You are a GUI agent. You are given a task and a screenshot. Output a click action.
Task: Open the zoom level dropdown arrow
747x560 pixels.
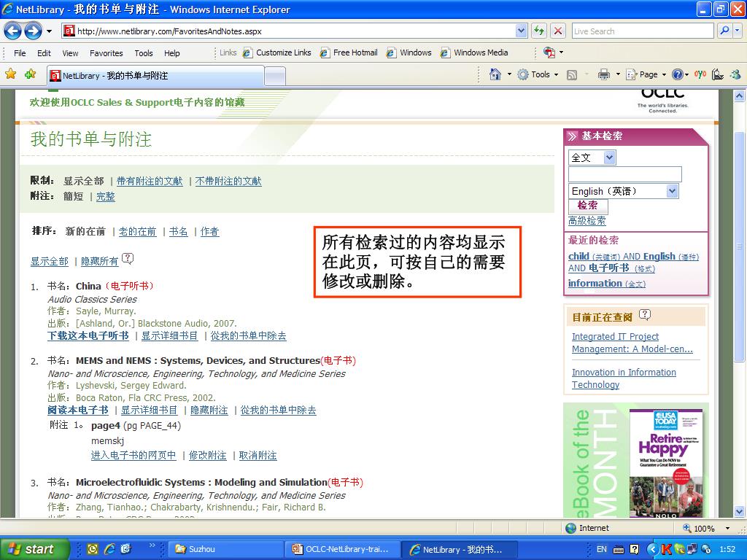click(x=727, y=528)
